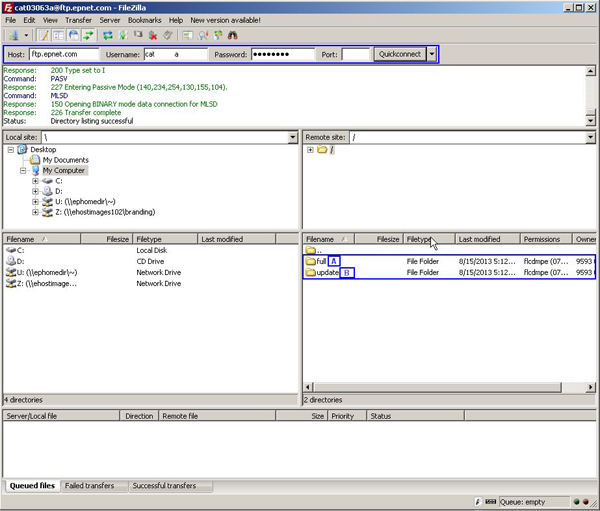600x511 pixels.
Task: Disconnect from server red X icon
Action: [153, 35]
